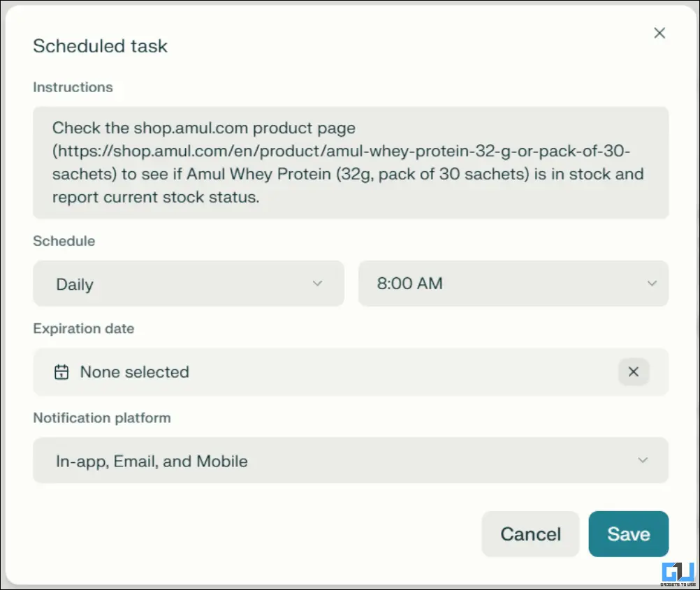Expand the In-app, Email, and Mobile dropdown
The image size is (700, 590).
click(x=350, y=461)
